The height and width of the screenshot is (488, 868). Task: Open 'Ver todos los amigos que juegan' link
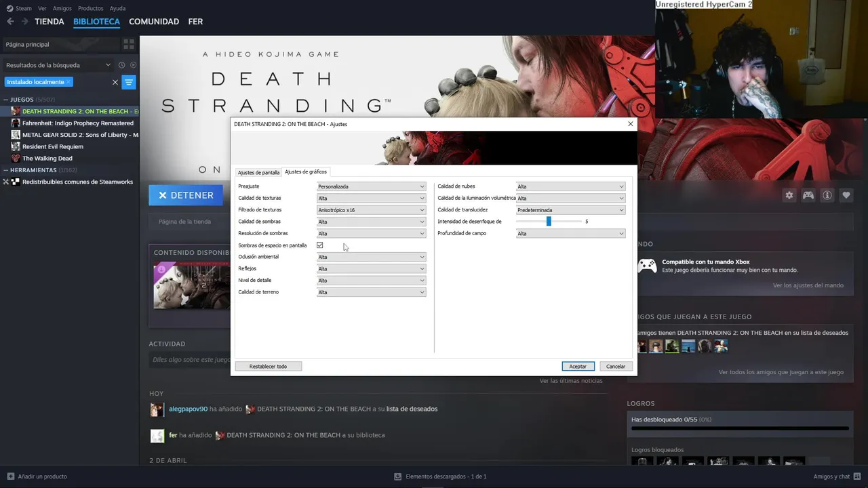point(781,372)
